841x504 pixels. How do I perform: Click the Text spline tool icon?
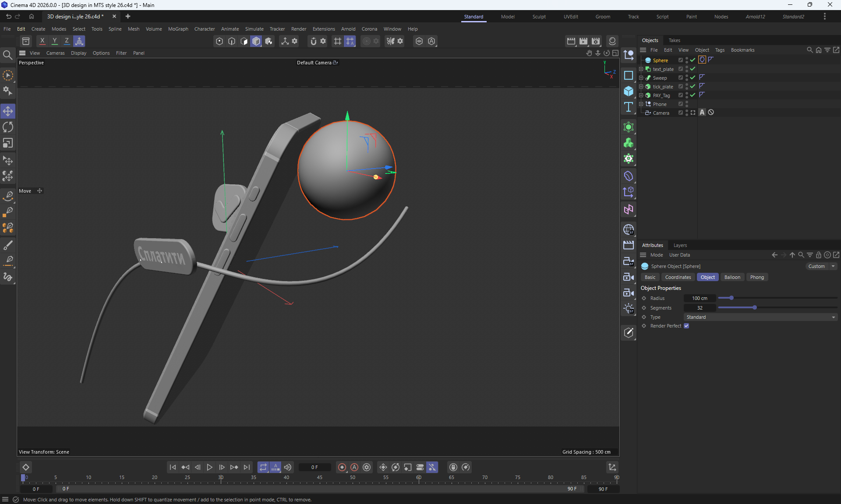(x=629, y=107)
